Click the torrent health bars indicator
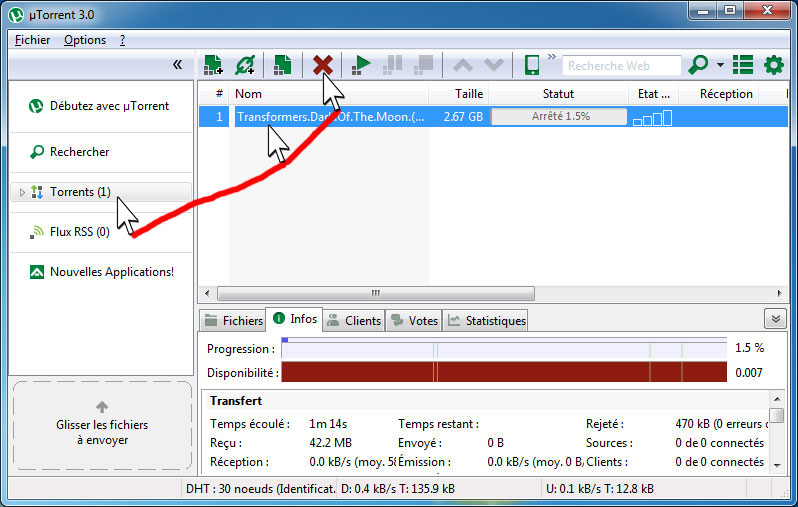This screenshot has height=507, width=798. pyautogui.click(x=652, y=118)
